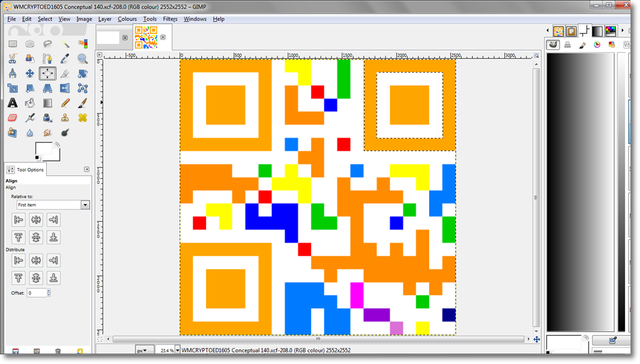Select the Zoom magnifier tool
640x364 pixels.
pyautogui.click(x=82, y=59)
